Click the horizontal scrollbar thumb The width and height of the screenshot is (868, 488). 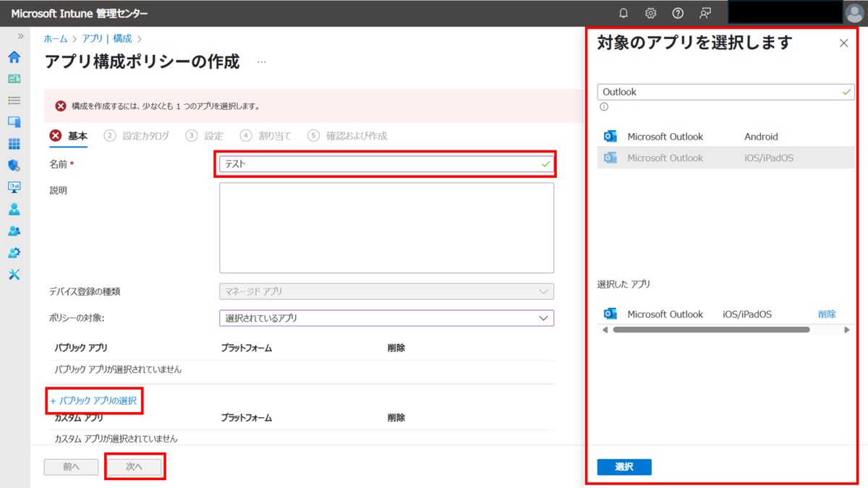(x=711, y=330)
